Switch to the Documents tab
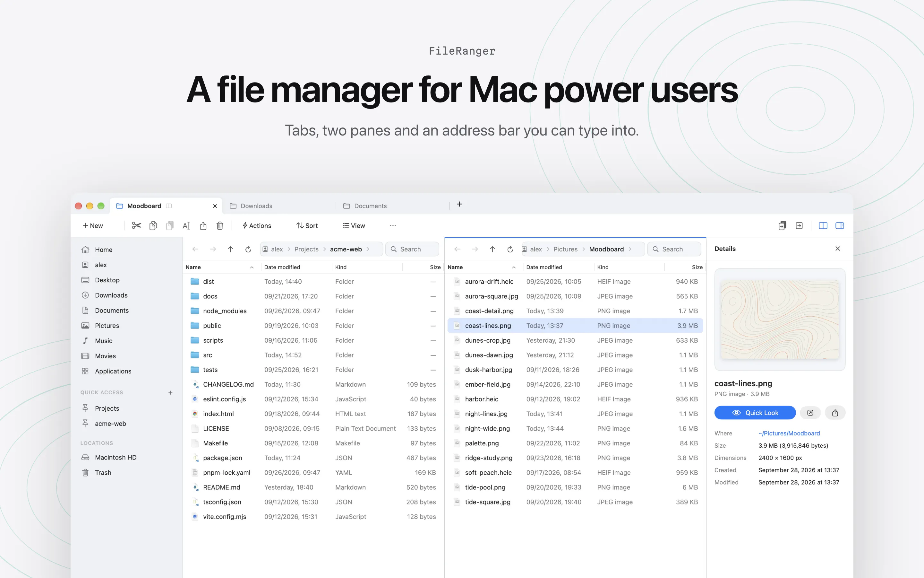Image resolution: width=924 pixels, height=578 pixels. click(393, 206)
